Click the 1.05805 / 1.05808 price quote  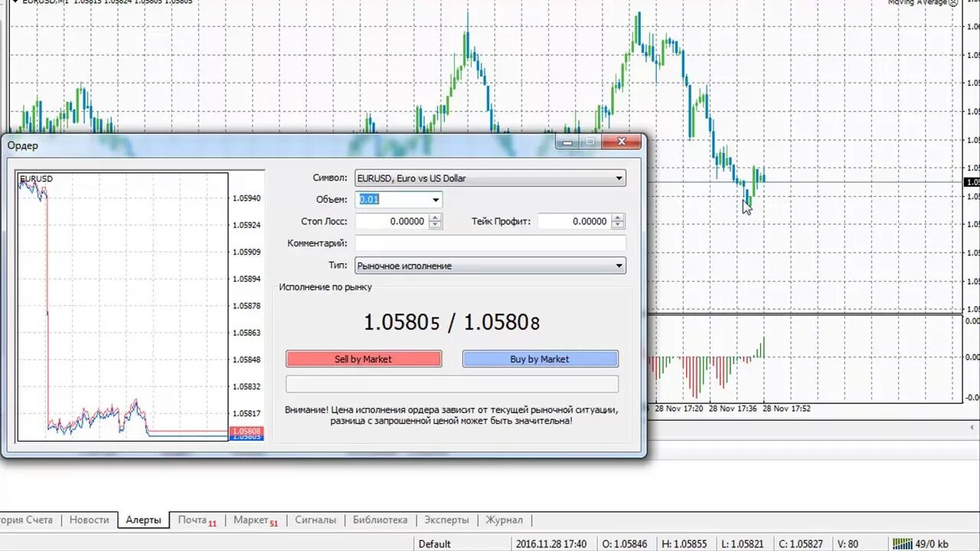(x=452, y=322)
